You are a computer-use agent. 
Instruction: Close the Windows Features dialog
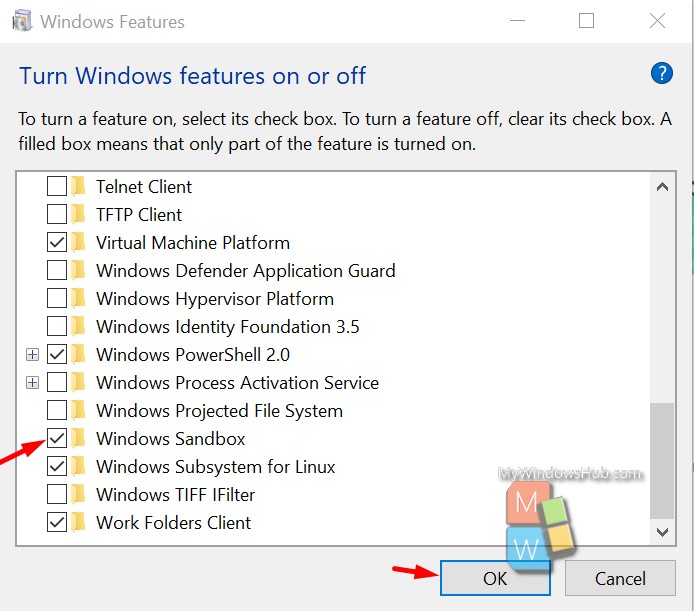point(657,20)
